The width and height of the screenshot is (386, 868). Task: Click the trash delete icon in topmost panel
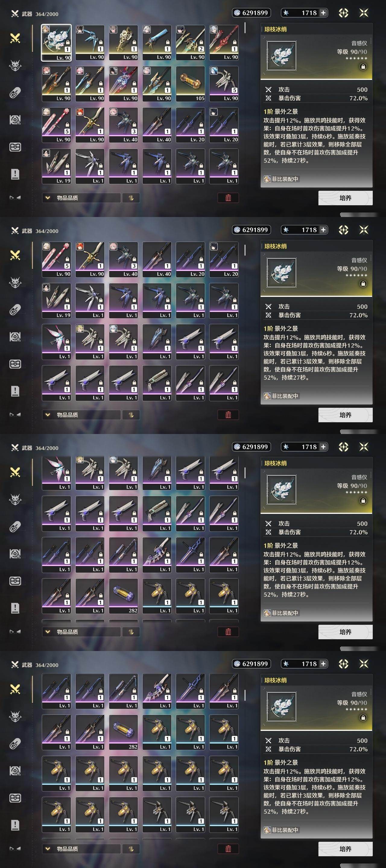point(228,198)
